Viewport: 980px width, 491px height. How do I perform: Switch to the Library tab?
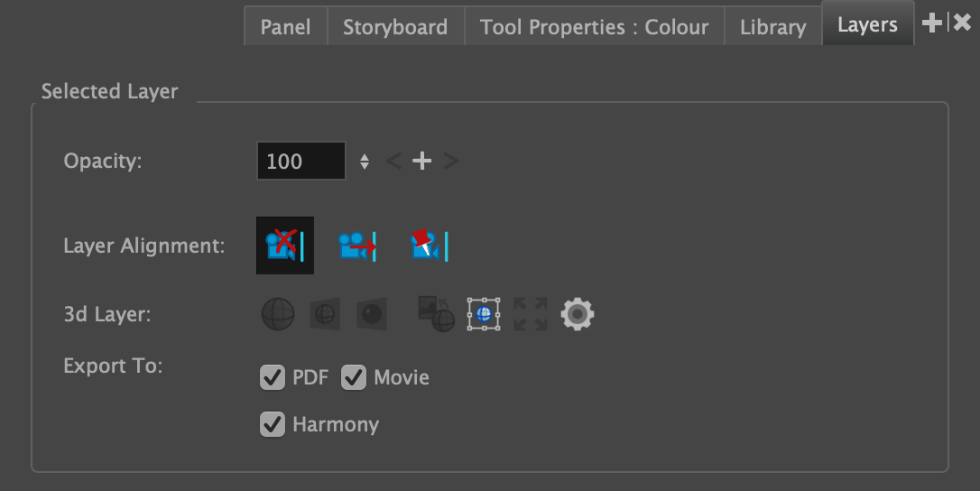772,27
